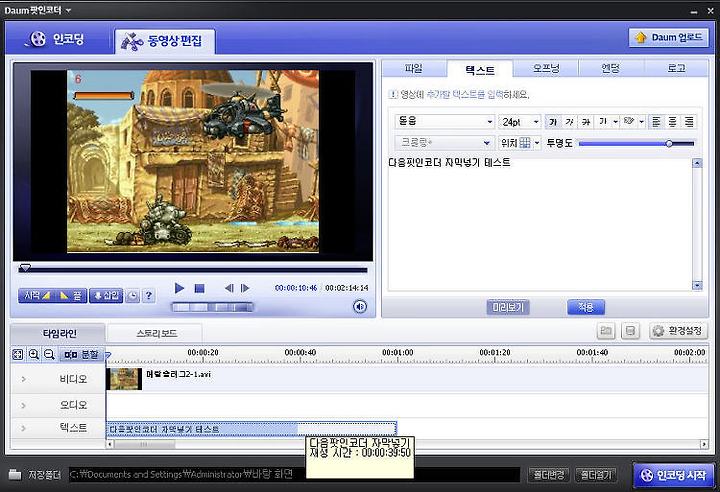This screenshot has height=492, width=720.
Task: Set the start point with 시작
Action: [36, 295]
